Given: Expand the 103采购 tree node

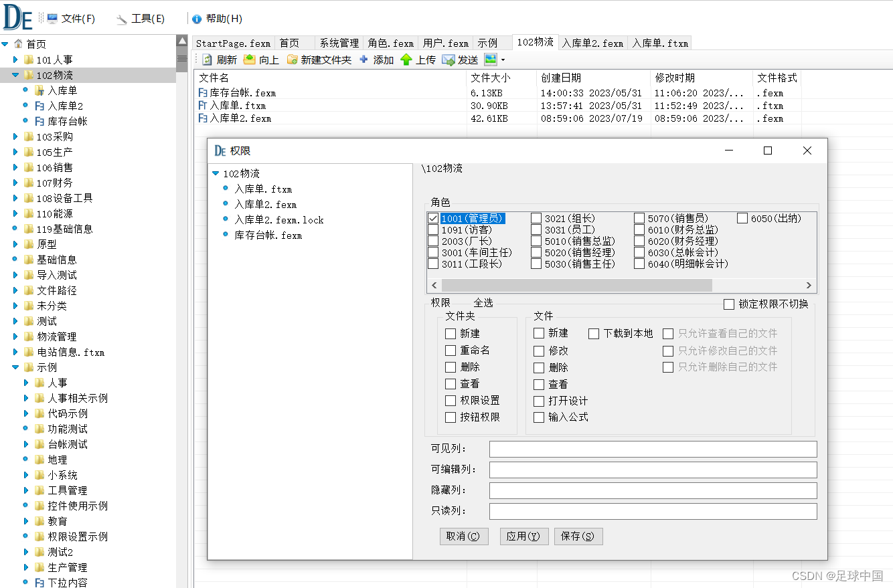Looking at the screenshot, I should pos(16,136).
